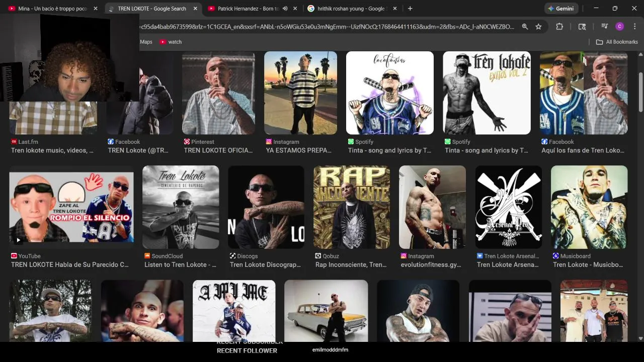Open TREN LOKOTE Habla de Su Parecido link
The width and height of the screenshot is (644, 362).
coord(70,264)
